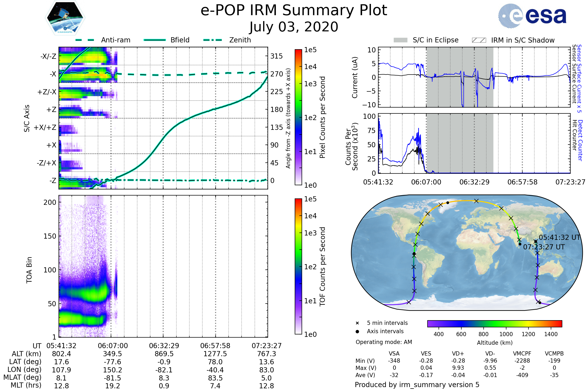The image size is (588, 392).
Task: Click the VMCPF column header in voltage table
Action: 522,354
